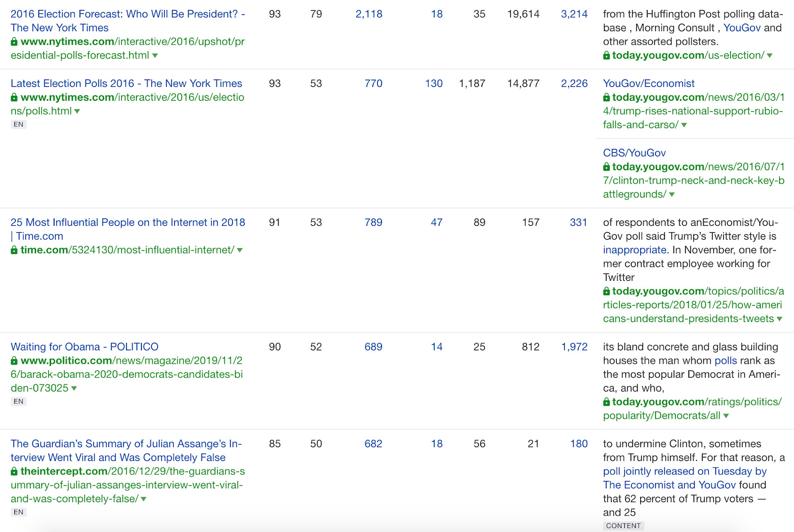Click the lock icon next to time.com URL
Screen dimensions: 794x532
tap(13, 250)
